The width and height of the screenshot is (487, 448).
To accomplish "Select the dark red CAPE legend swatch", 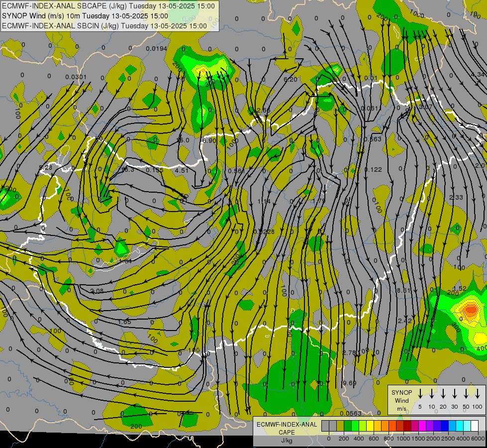I will coord(407,426).
